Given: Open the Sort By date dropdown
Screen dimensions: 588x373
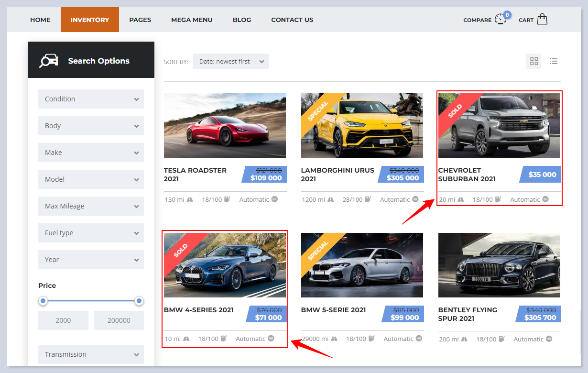Looking at the screenshot, I should [x=231, y=61].
